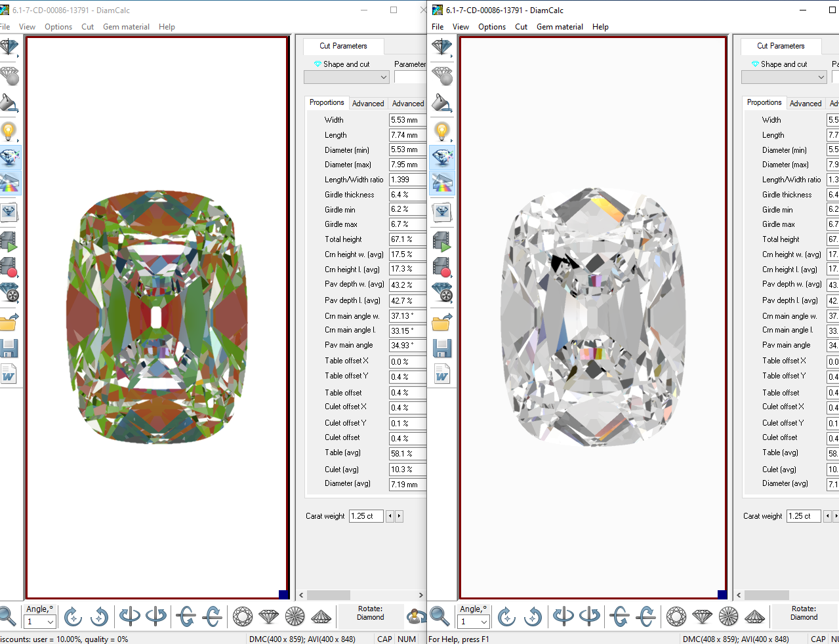This screenshot has width=839, height=644.
Task: Select paint bucket color tool in left window
Action: (x=9, y=104)
